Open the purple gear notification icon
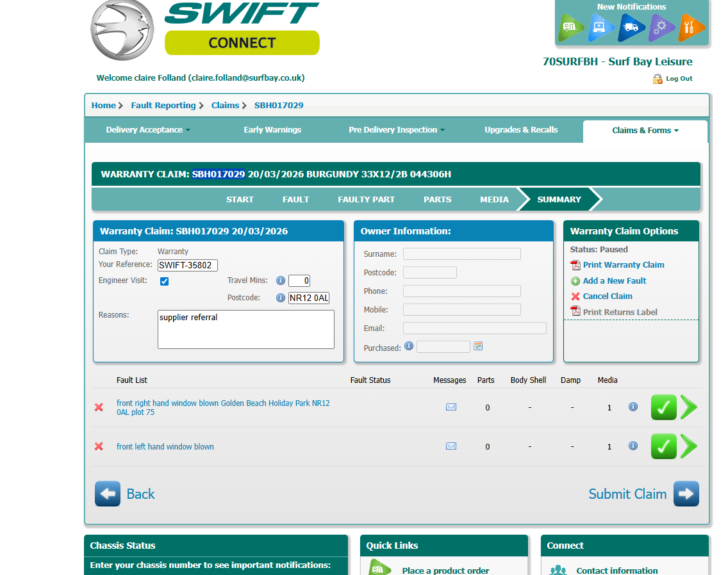The height and width of the screenshot is (575, 728). [661, 28]
